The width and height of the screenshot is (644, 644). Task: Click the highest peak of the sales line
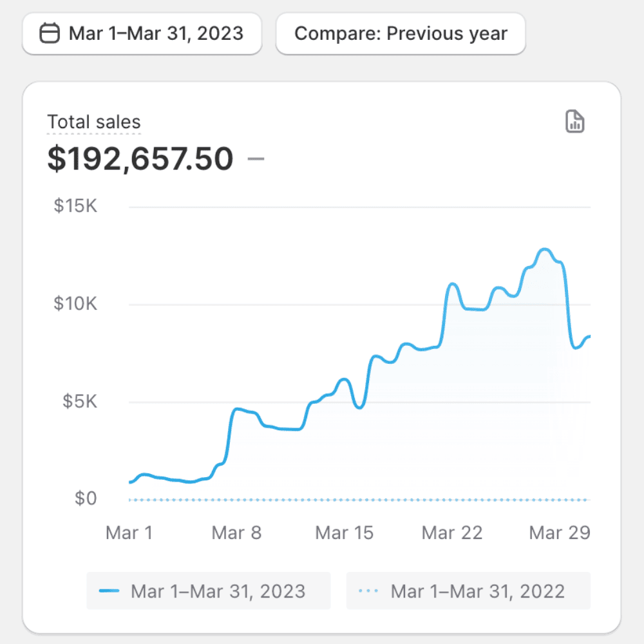coord(545,249)
